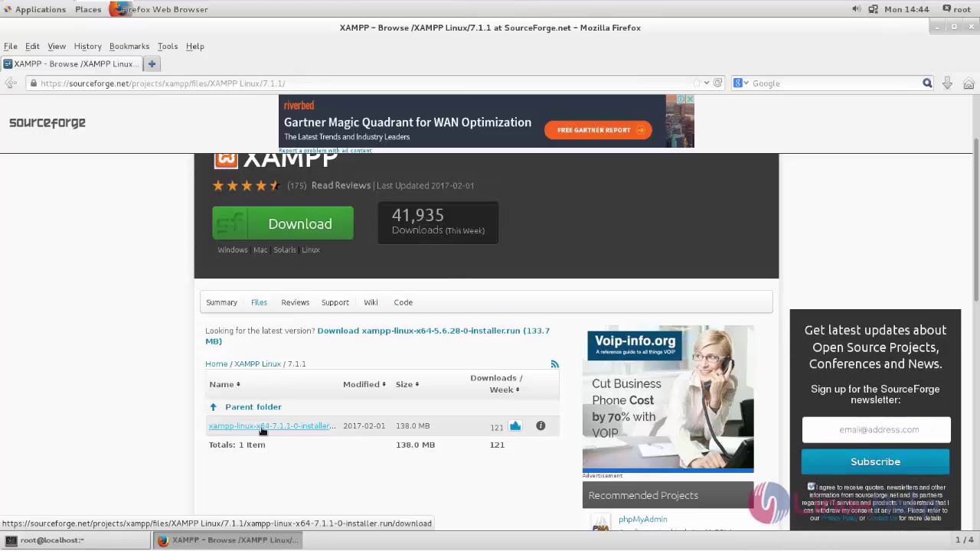The width and height of the screenshot is (980, 551).
Task: Click the info icon in the installer row
Action: tap(541, 425)
